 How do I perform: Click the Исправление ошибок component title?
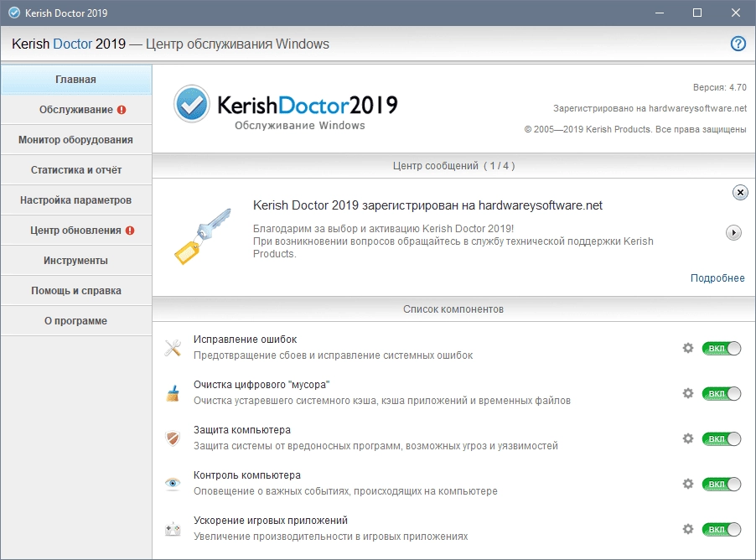point(245,340)
